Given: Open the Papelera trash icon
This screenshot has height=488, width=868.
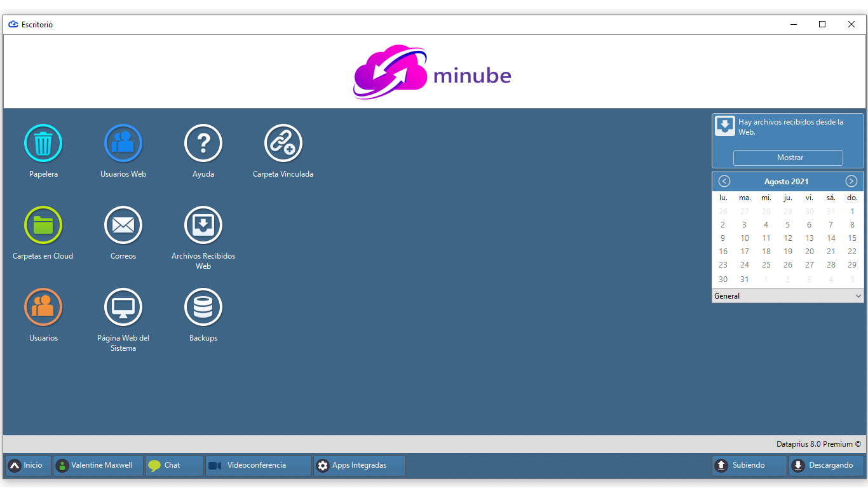Looking at the screenshot, I should (x=43, y=143).
